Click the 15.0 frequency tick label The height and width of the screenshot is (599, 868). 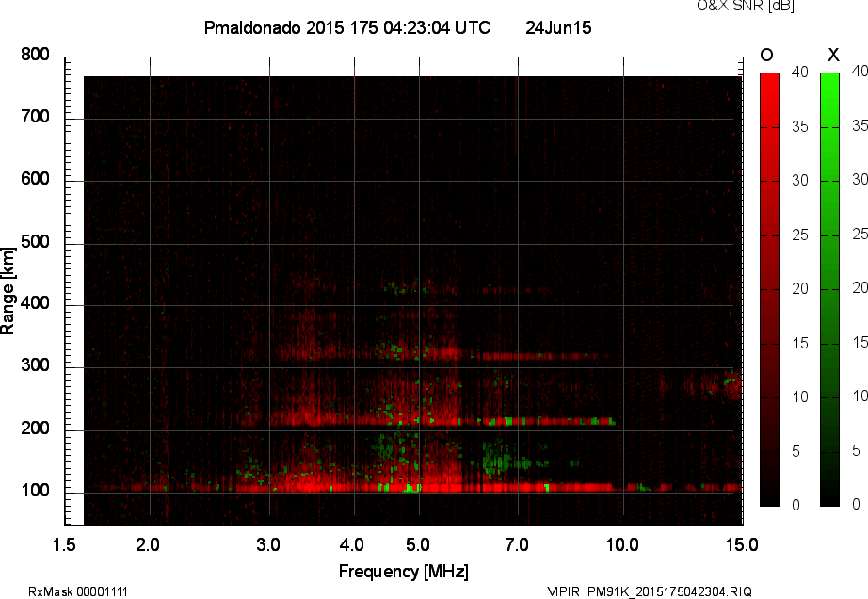coord(742,545)
